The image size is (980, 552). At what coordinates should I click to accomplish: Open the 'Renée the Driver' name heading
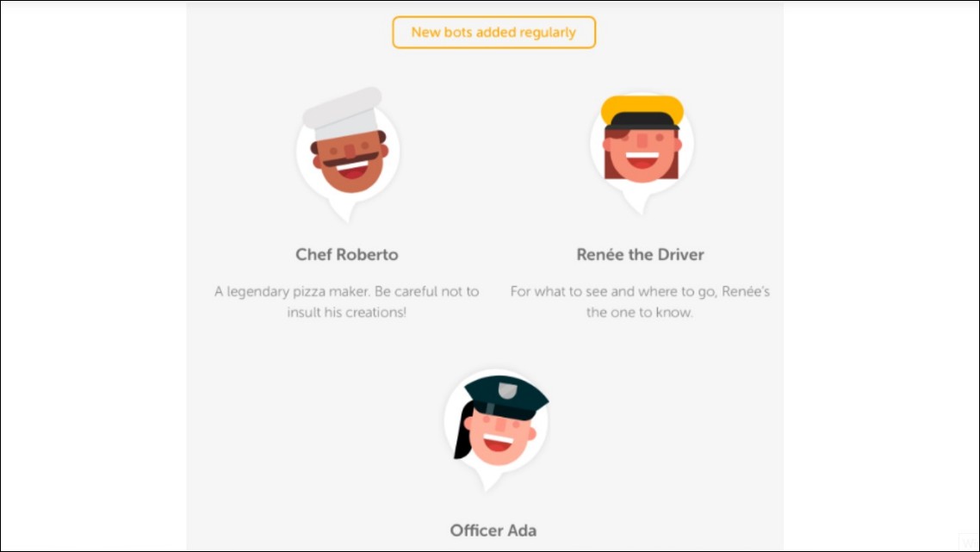point(640,254)
